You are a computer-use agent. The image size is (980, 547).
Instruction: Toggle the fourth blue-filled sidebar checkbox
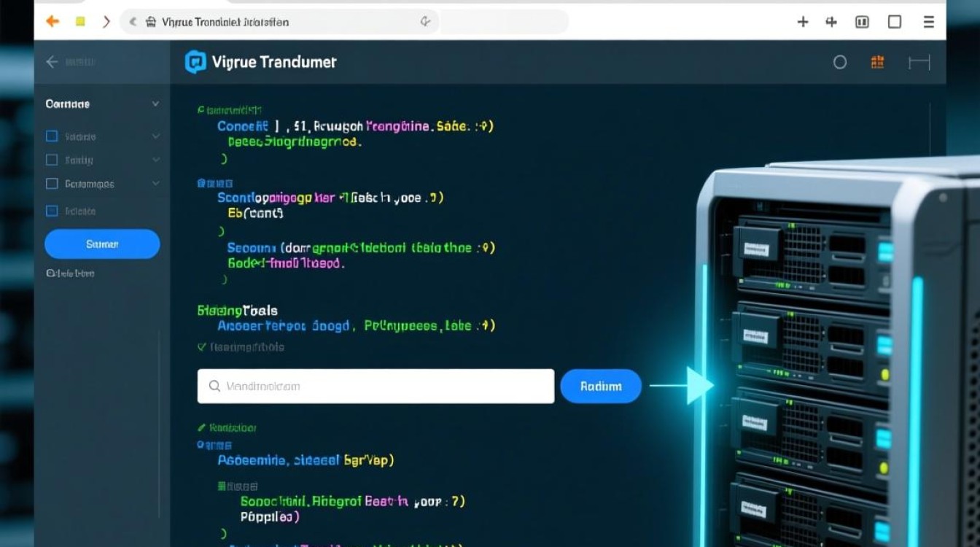tap(52, 211)
